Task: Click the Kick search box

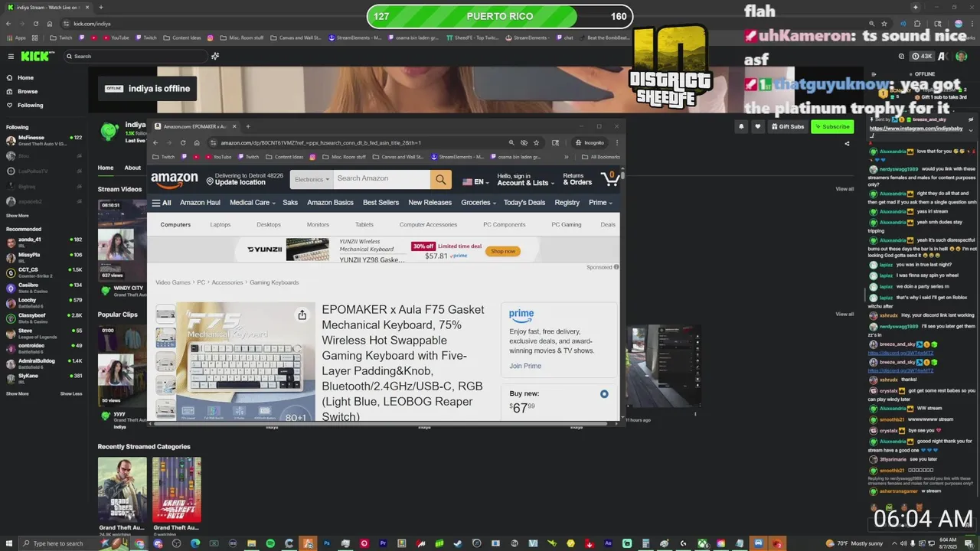Action: pos(135,56)
